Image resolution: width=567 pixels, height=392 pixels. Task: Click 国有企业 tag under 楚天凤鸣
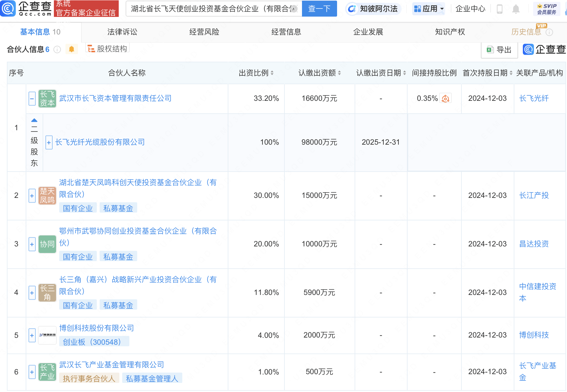pyautogui.click(x=78, y=208)
